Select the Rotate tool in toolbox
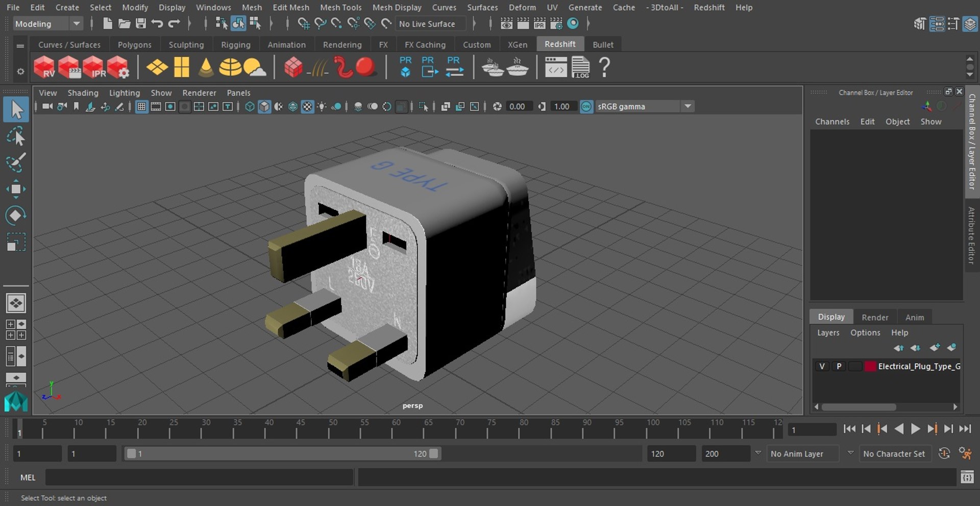 click(15, 215)
